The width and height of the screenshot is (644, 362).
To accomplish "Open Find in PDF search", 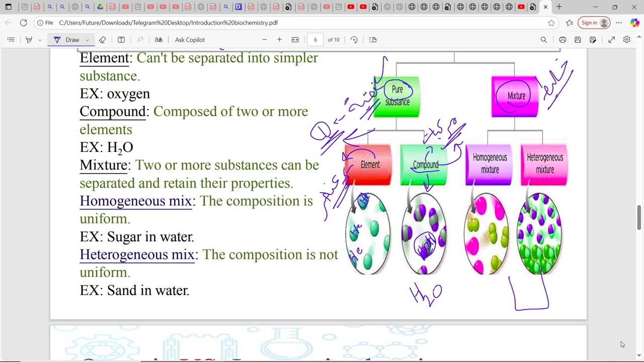I will pyautogui.click(x=543, y=40).
